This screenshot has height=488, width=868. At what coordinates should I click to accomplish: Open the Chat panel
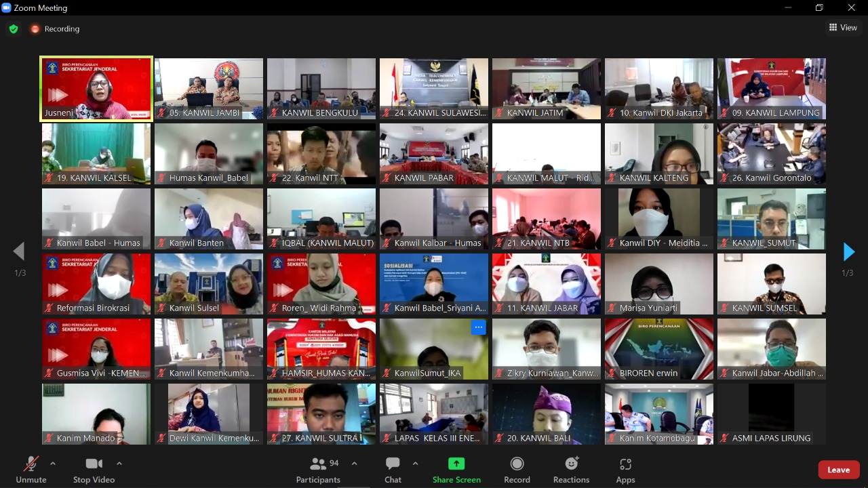[x=393, y=470]
